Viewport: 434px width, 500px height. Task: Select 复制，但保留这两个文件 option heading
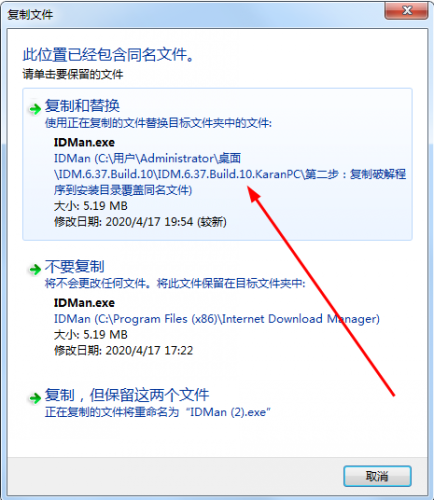coord(127,395)
